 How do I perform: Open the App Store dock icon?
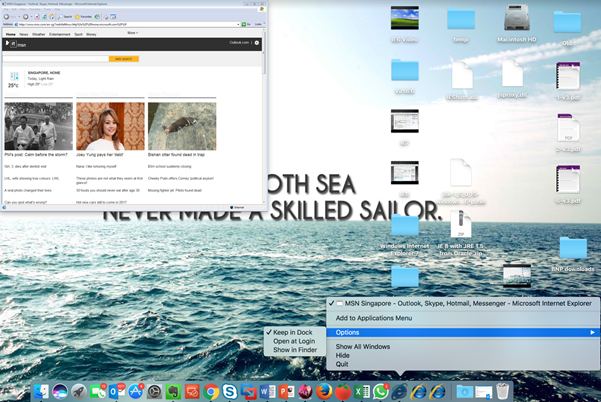point(135,390)
